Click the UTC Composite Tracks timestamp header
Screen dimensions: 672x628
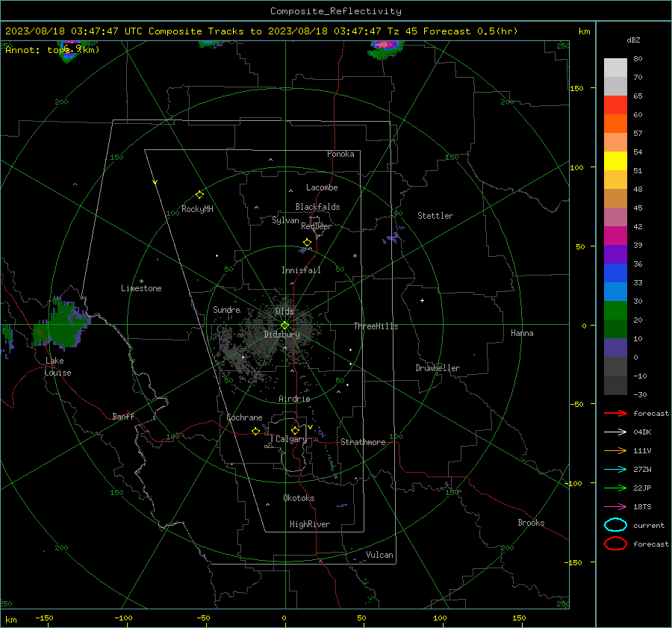click(261, 31)
